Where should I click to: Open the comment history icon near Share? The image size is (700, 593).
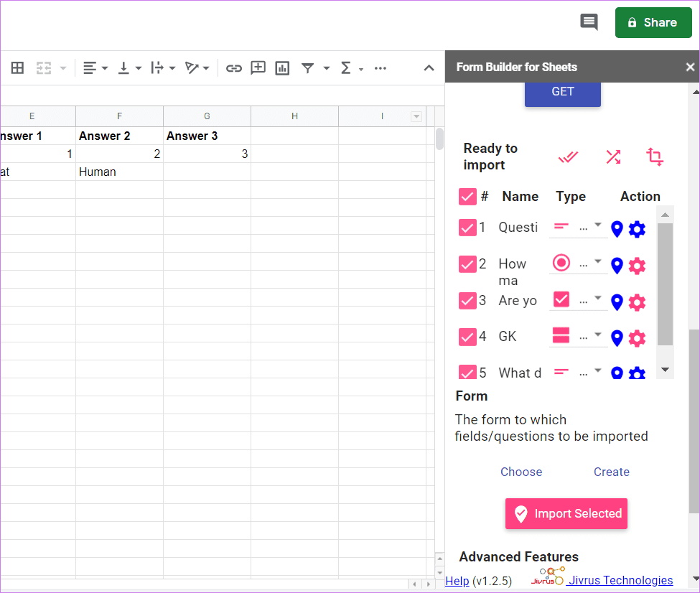click(x=589, y=22)
